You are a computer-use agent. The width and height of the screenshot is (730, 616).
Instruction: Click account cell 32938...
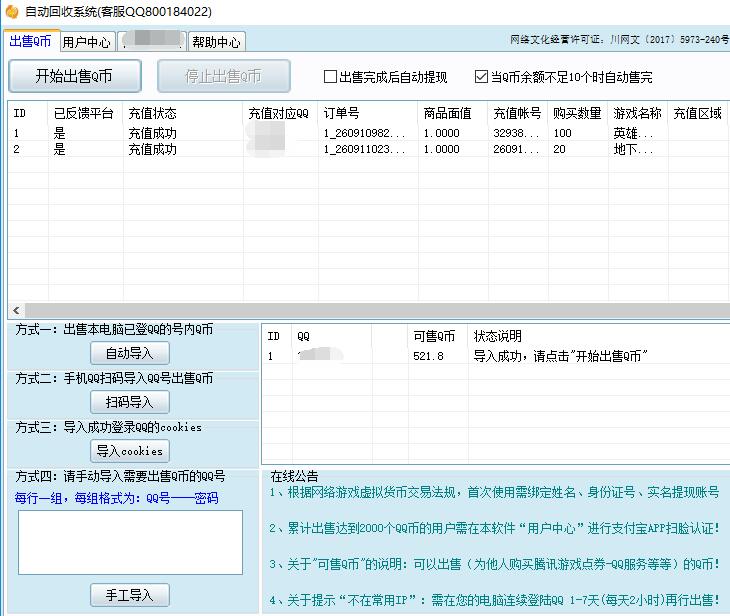click(516, 133)
